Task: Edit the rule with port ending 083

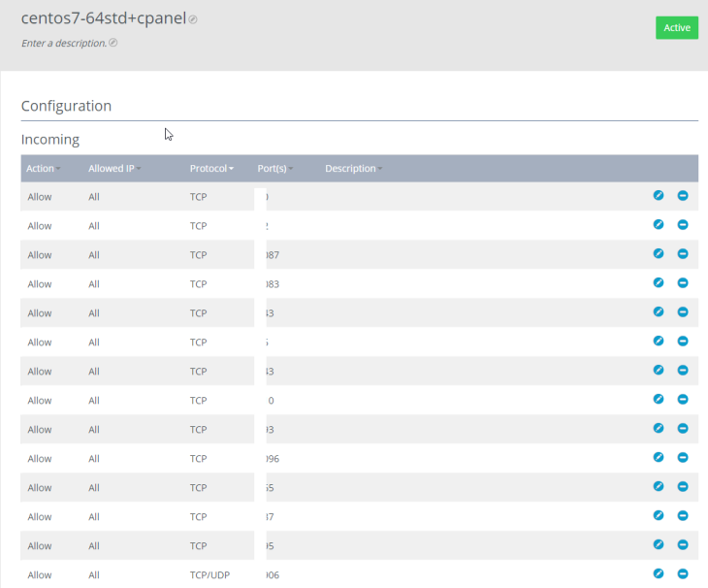Action: point(659,282)
